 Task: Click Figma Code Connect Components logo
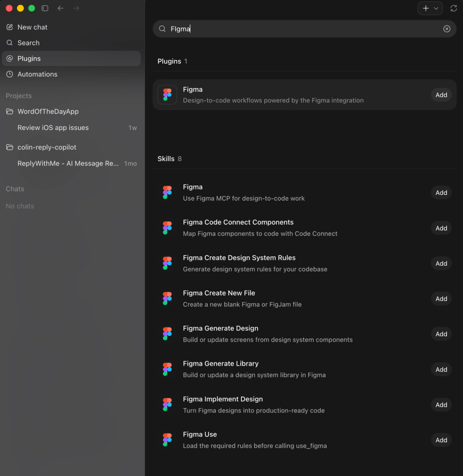tap(167, 228)
